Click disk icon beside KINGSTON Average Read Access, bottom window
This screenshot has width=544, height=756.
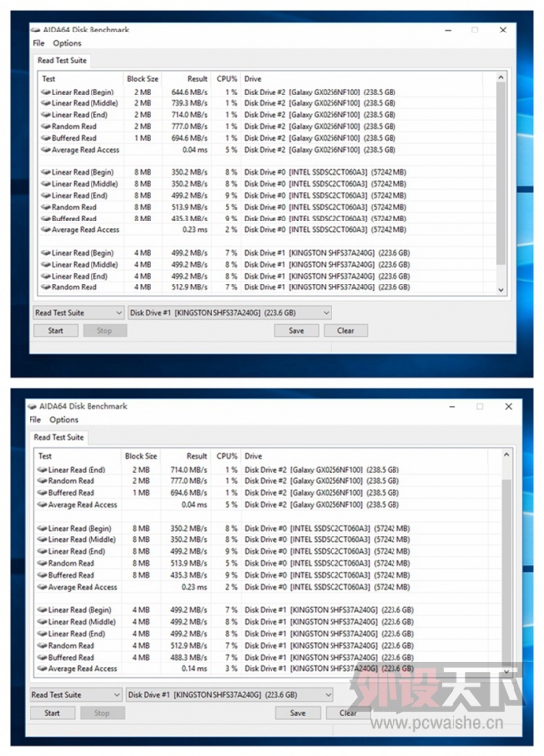pyautogui.click(x=43, y=668)
